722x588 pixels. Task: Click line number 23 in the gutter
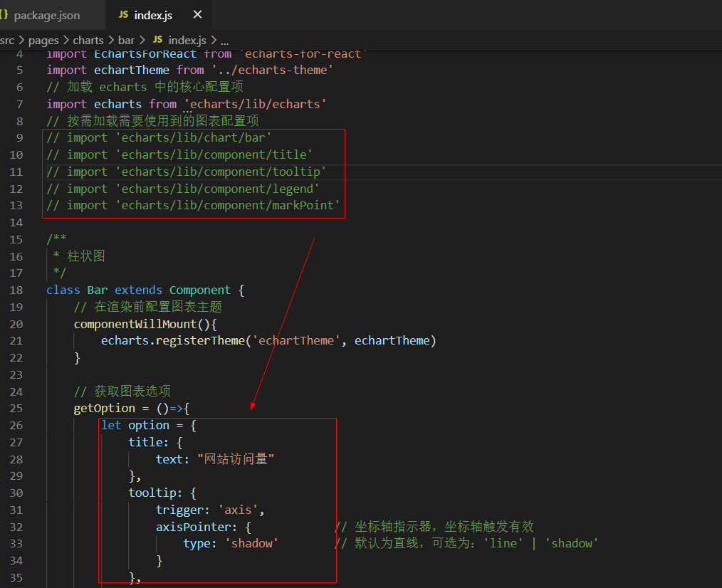(x=16, y=375)
